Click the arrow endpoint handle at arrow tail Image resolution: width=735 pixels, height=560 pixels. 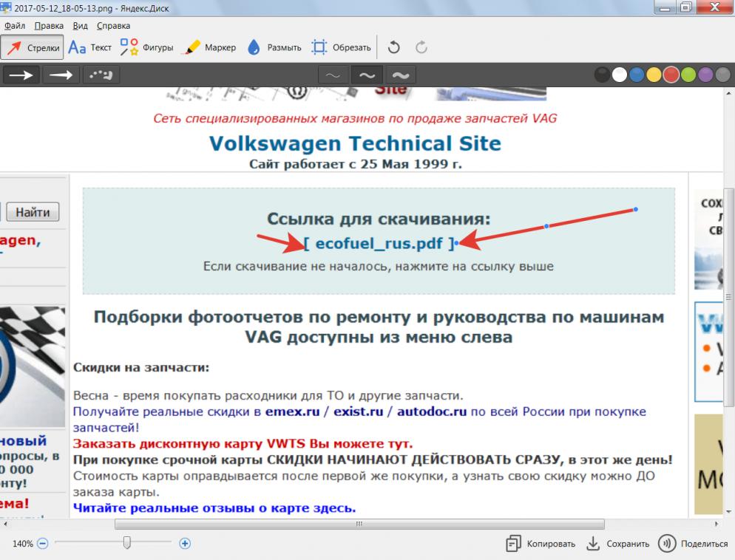(636, 209)
